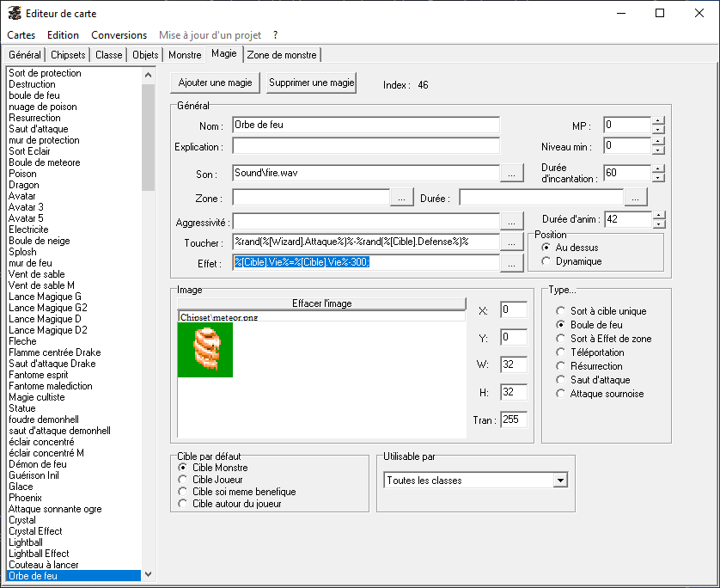This screenshot has height=588, width=720.
Task: Select the meteor spell image thumbnail
Action: (204, 350)
